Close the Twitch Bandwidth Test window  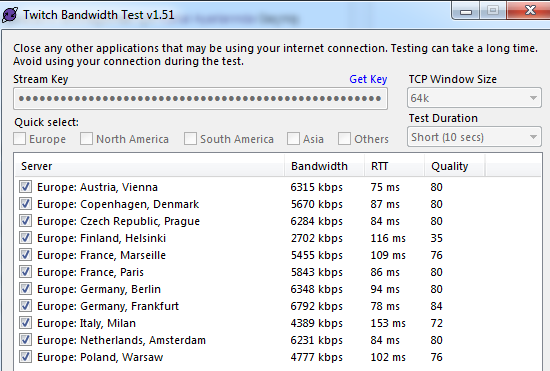529,11
